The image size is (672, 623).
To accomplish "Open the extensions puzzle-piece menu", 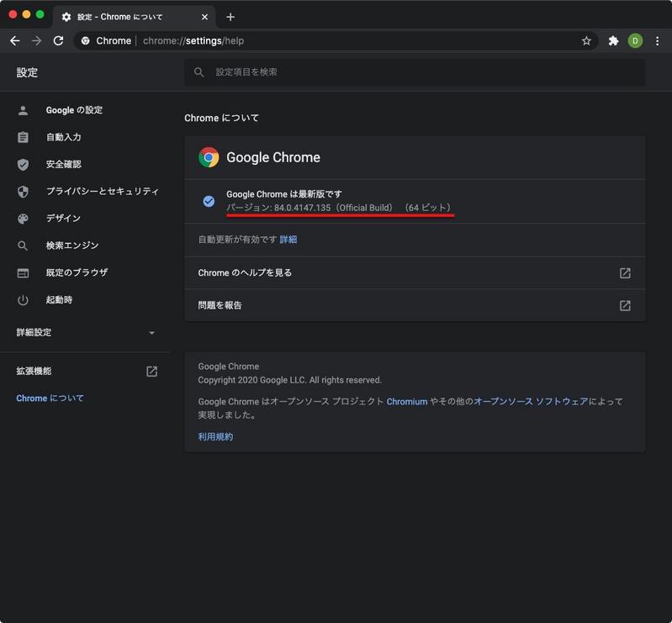I will pos(613,40).
